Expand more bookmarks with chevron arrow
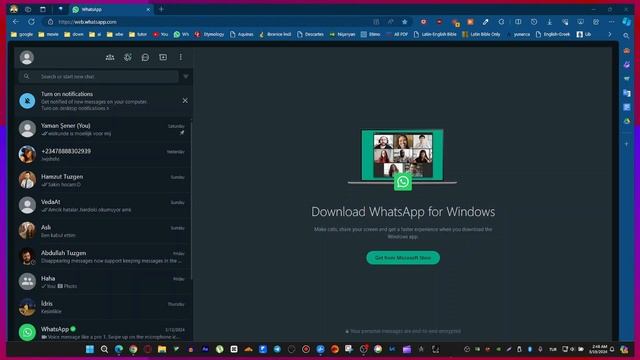 tap(610, 34)
